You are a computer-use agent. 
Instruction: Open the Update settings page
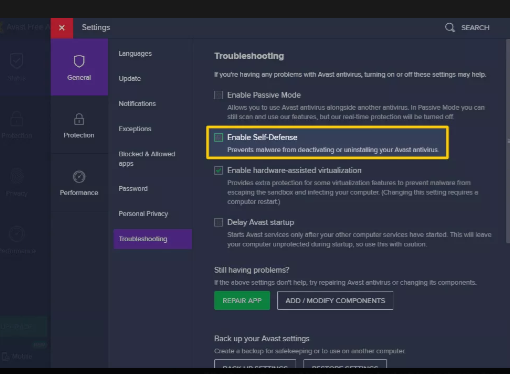[130, 79]
